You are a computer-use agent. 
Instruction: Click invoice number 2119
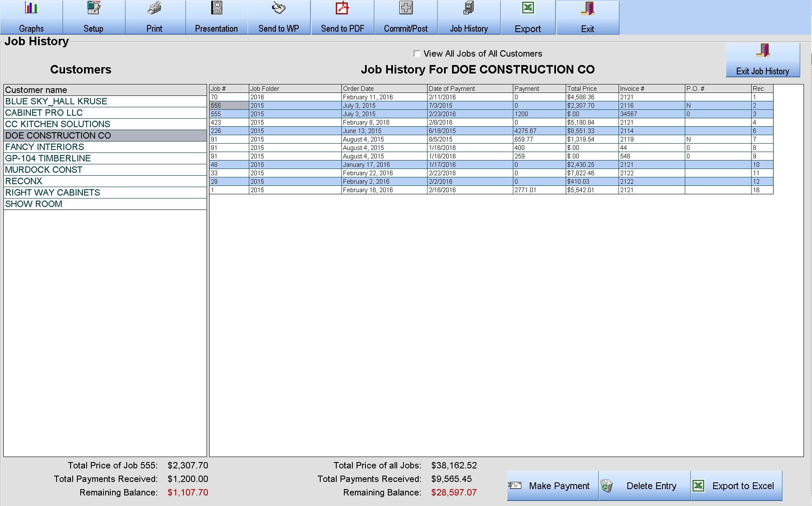coord(652,139)
